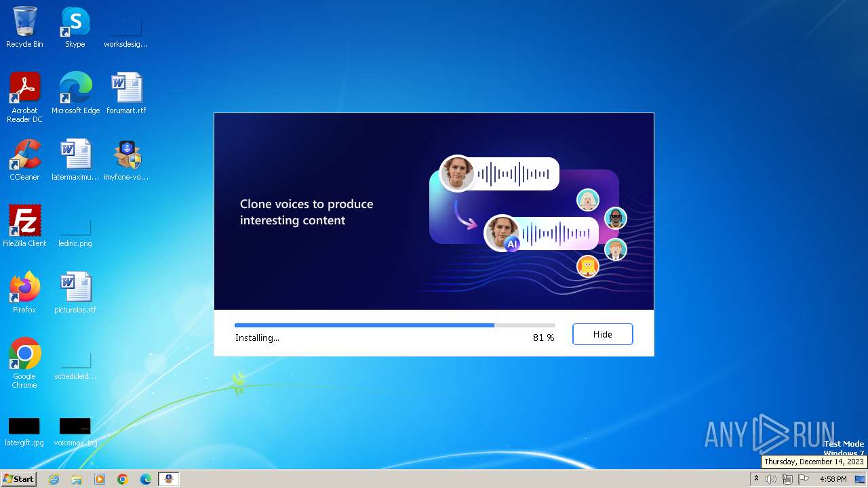The height and width of the screenshot is (488, 868).
Task: Select forumart.rtf document icon
Action: tap(126, 94)
